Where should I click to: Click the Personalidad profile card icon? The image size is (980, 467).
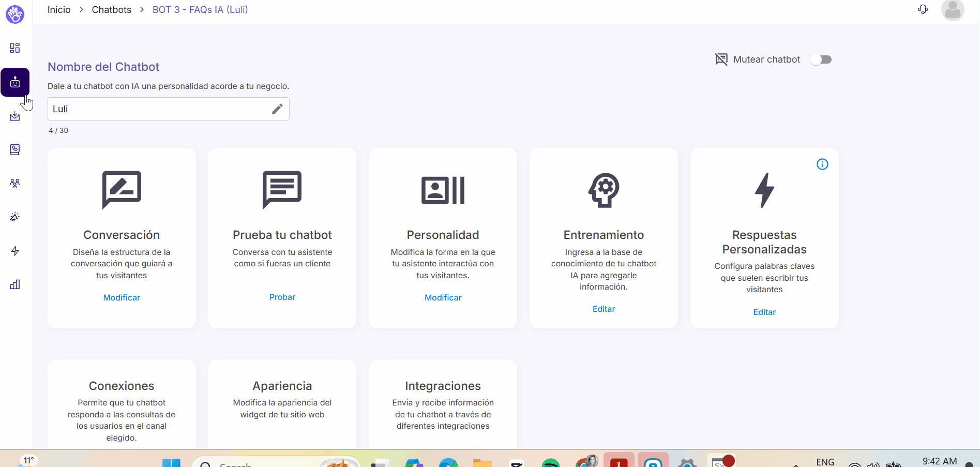pyautogui.click(x=443, y=190)
